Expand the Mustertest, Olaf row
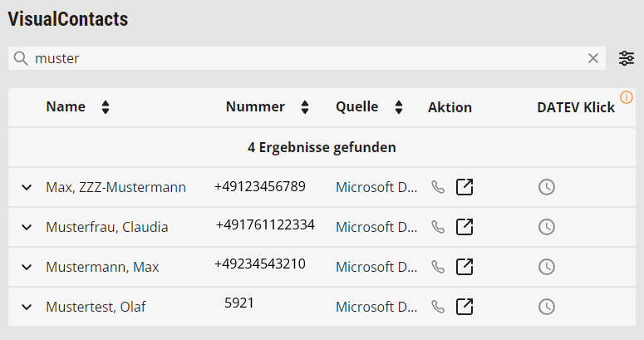Image resolution: width=644 pixels, height=340 pixels. 27,308
